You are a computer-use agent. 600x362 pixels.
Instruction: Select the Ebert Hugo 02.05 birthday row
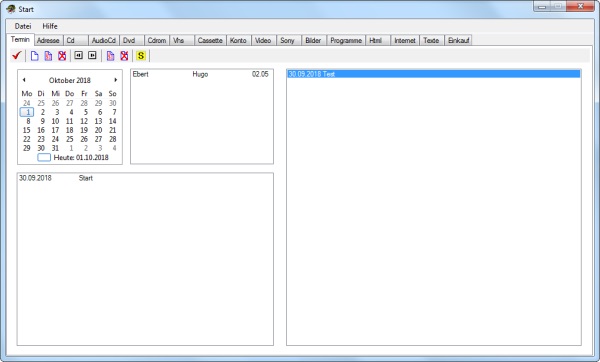202,74
